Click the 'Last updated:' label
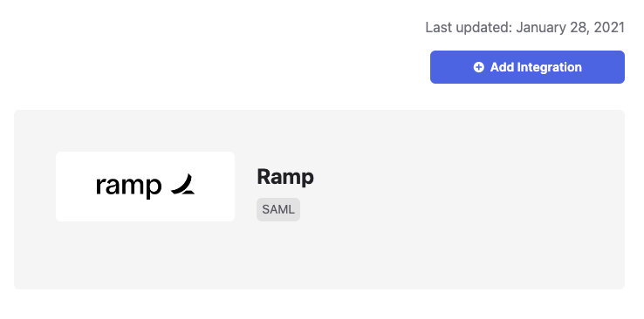 [469, 28]
